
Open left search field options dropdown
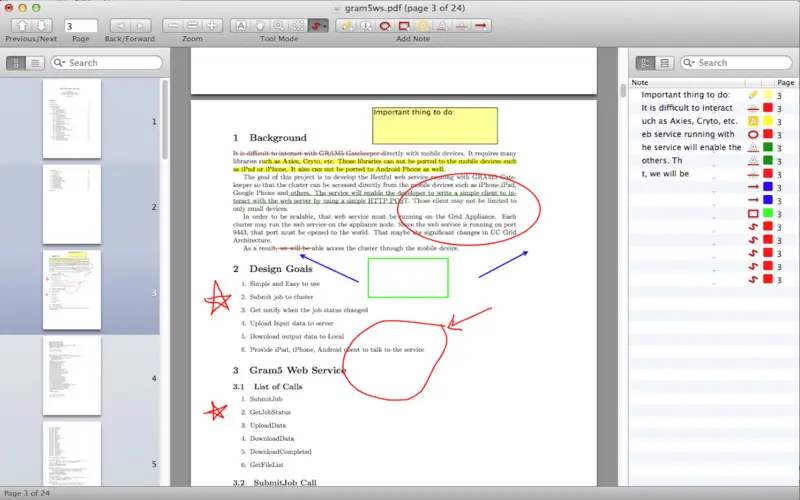[60, 63]
